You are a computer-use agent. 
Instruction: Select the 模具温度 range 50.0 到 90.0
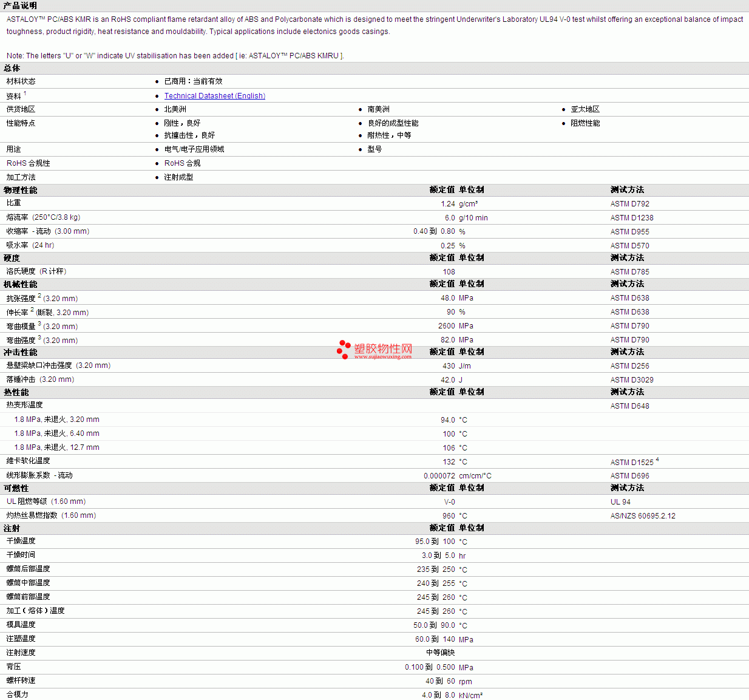click(x=434, y=625)
